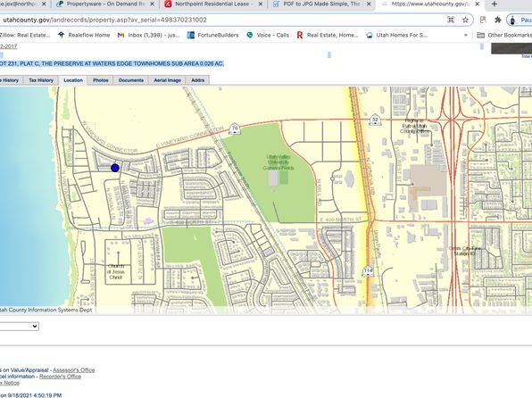Open a new tab with plus icon
532x398 pixels.
(x=494, y=4)
